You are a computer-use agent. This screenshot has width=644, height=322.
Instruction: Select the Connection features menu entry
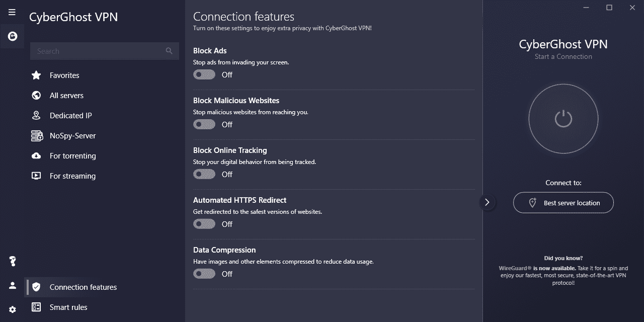(83, 287)
